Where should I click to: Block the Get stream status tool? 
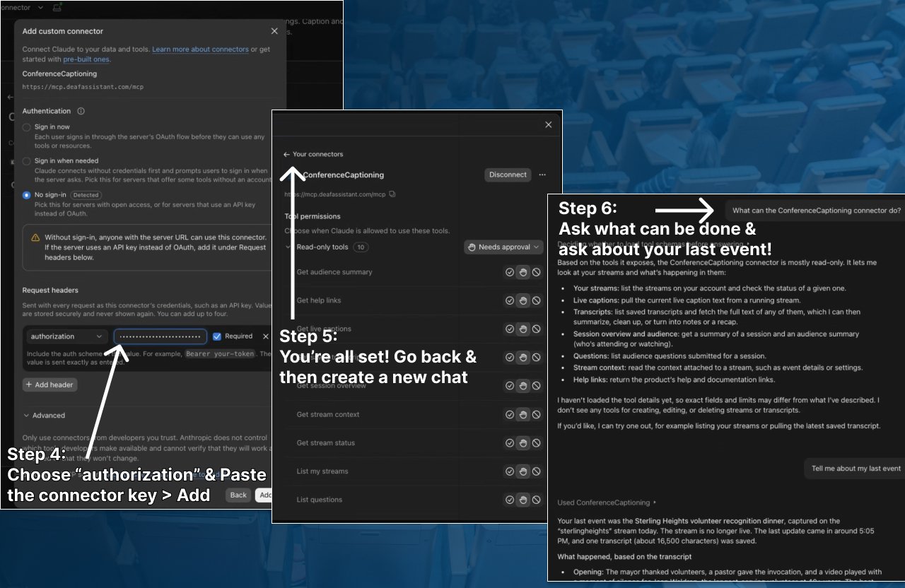(x=537, y=443)
